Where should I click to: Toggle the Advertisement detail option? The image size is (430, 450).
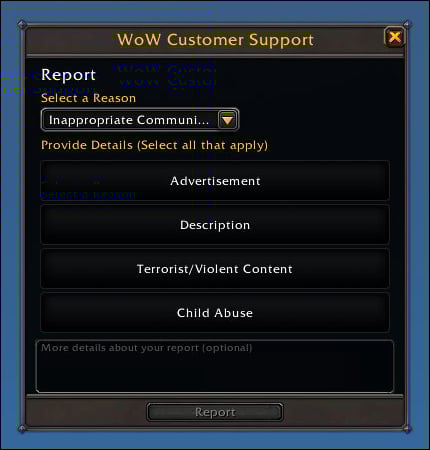click(x=215, y=181)
